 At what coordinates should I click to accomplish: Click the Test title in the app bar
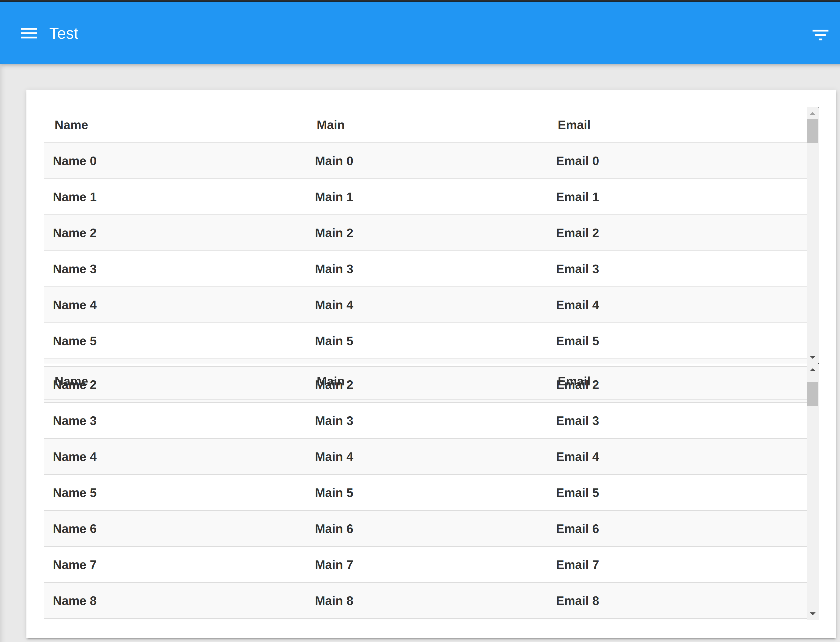64,34
